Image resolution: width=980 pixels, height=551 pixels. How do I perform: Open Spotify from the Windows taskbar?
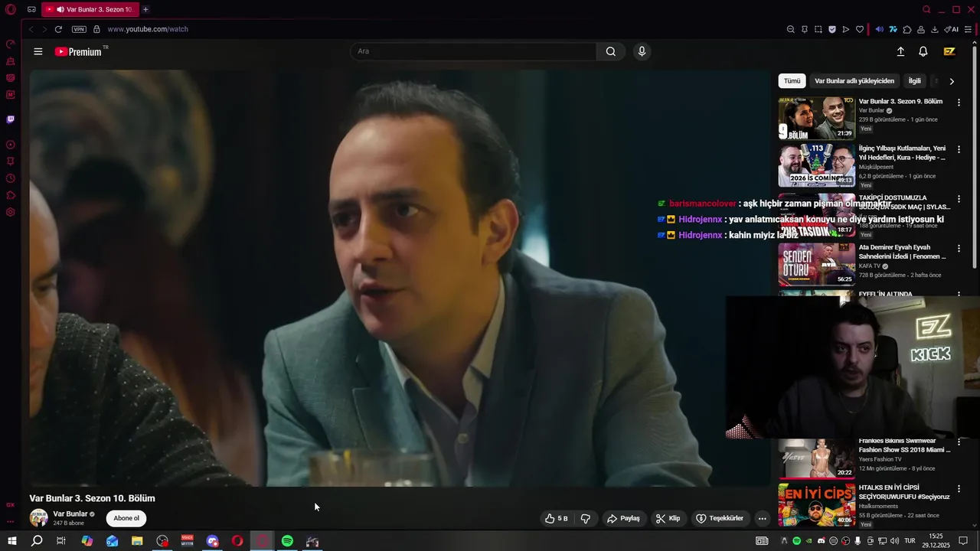287,541
